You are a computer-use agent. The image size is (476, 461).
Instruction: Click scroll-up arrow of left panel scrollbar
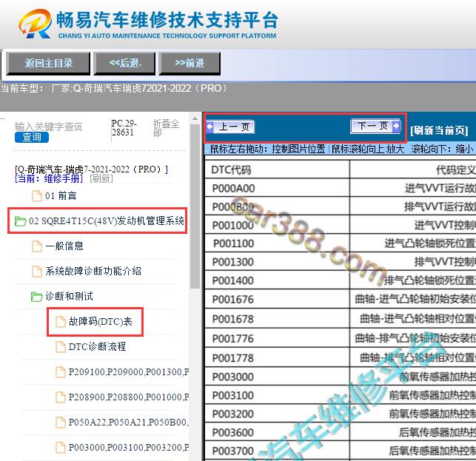pyautogui.click(x=195, y=118)
